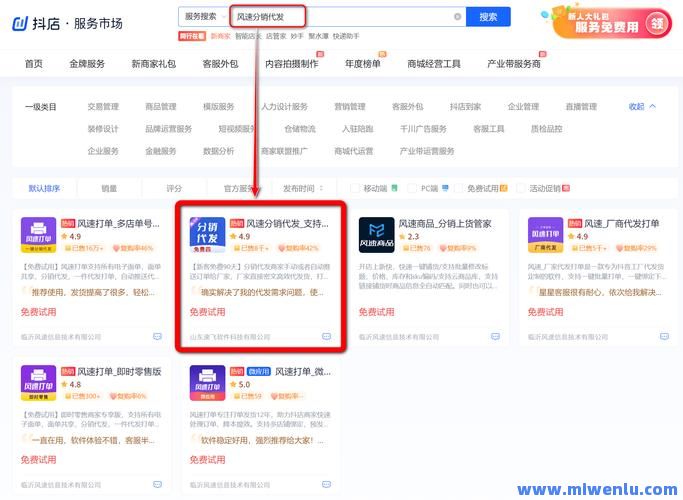The height and width of the screenshot is (500, 683).
Task: Tick the 移动端 checkbox
Action: pos(355,188)
